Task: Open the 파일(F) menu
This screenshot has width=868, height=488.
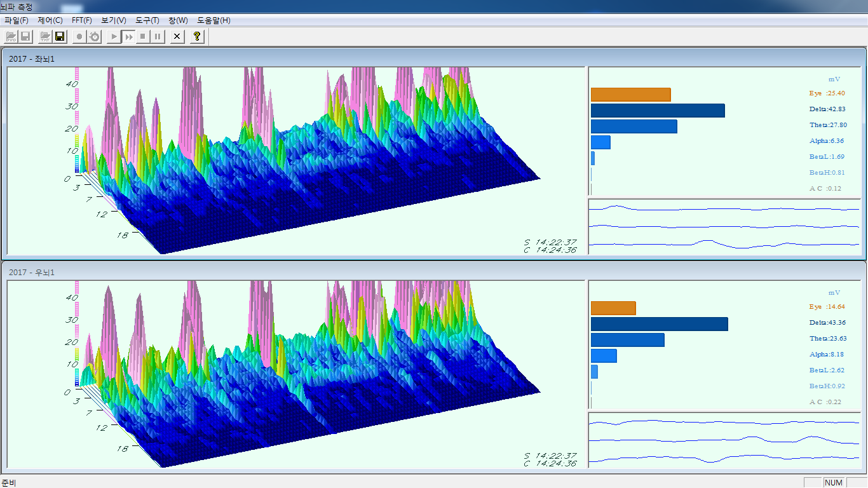Action: [x=17, y=20]
